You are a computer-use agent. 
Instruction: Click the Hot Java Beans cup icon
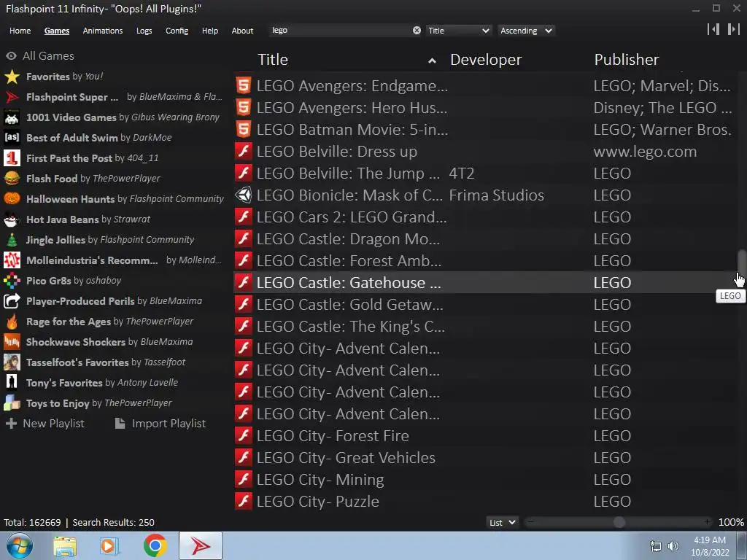(12, 219)
